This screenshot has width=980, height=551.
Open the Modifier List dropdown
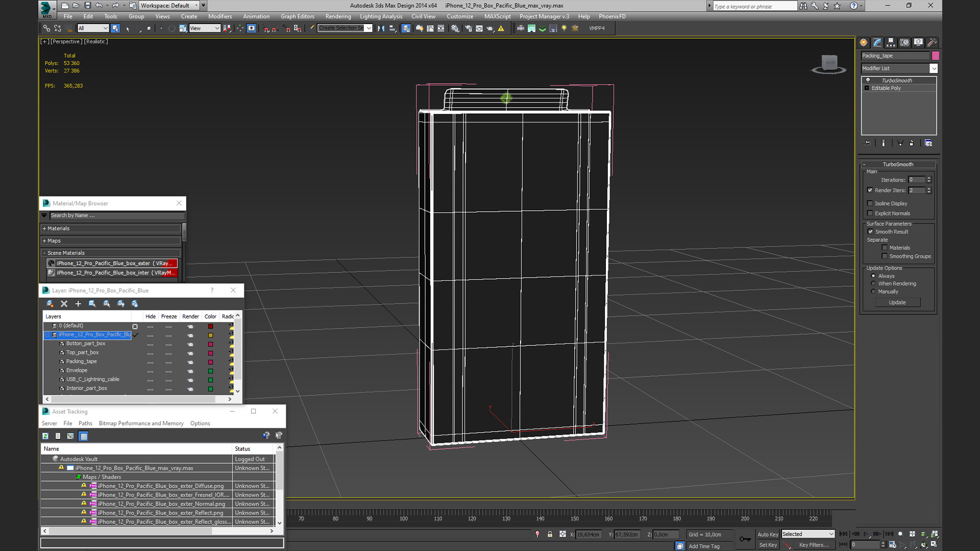934,68
